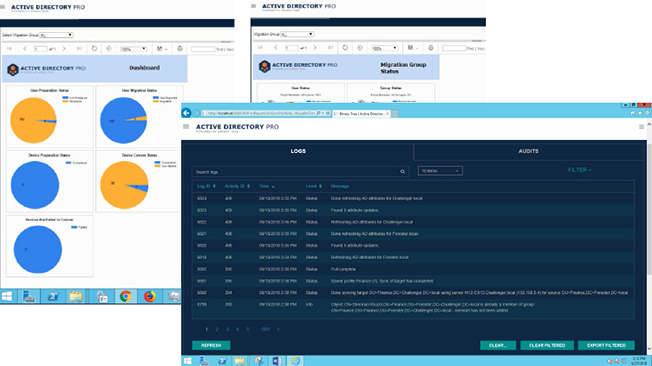Screen dimensions: 652x366
Task: Open File Explorer folder in left taskbar
Action: 75,296
